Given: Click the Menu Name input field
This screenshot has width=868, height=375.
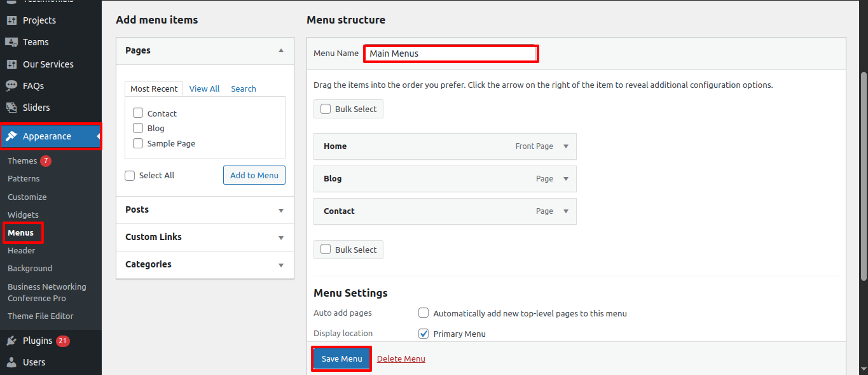Looking at the screenshot, I should (x=451, y=53).
